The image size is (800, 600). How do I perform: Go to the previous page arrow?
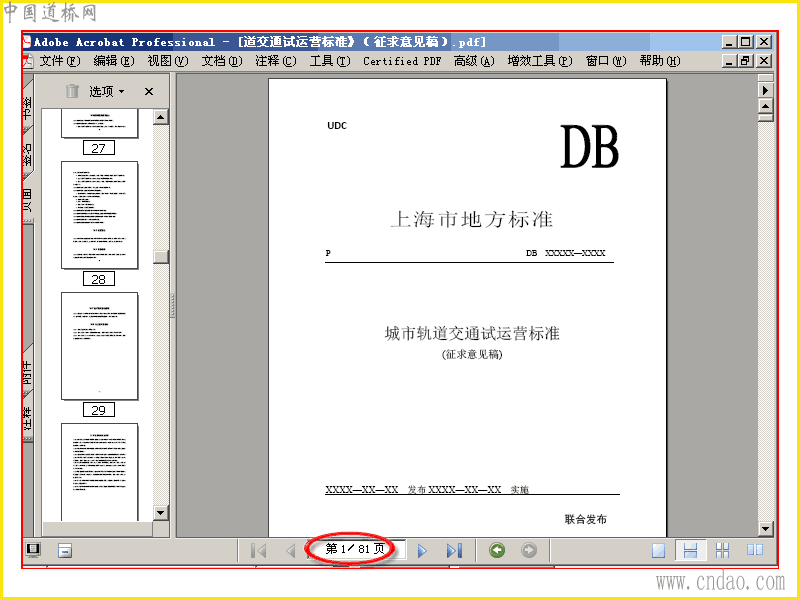pos(291,551)
